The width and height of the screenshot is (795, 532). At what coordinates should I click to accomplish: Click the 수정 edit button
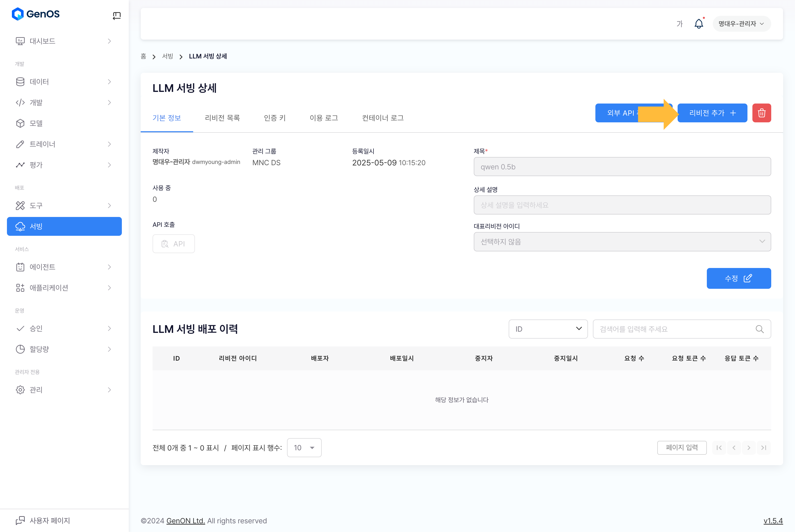coord(738,279)
